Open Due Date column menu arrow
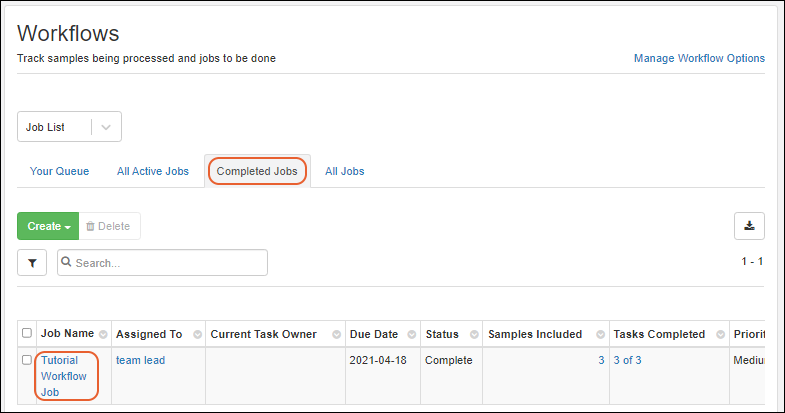Viewport: 785px width, 413px height. coord(411,334)
